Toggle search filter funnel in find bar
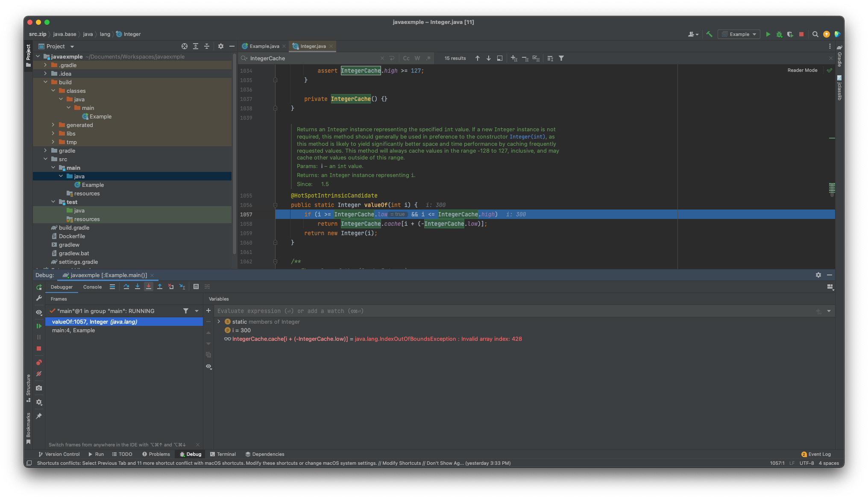Image resolution: width=868 pixels, height=499 pixels. click(561, 58)
